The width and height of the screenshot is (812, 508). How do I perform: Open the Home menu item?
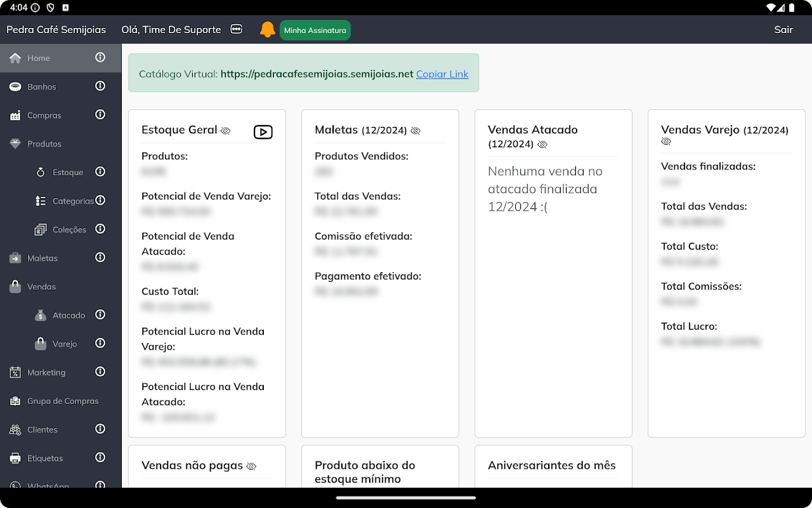tap(60, 58)
